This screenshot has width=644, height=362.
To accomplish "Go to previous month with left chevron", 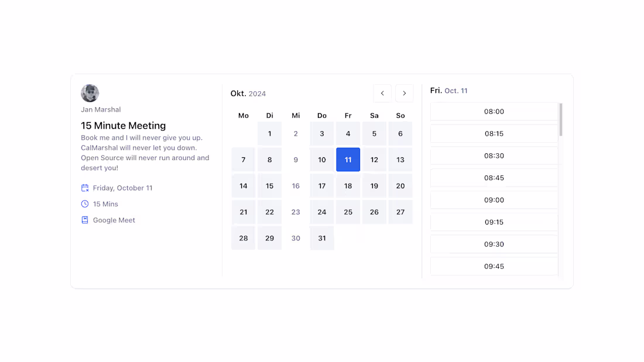I will point(382,93).
